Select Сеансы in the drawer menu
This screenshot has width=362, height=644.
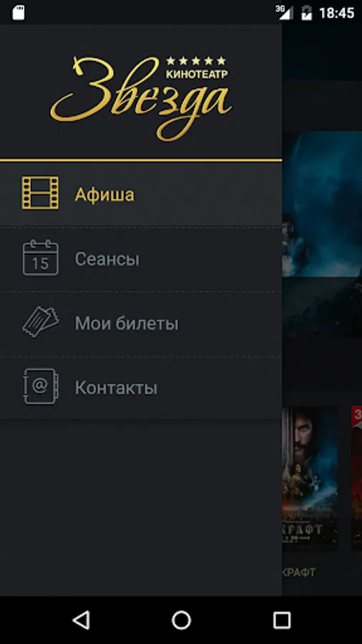click(141, 259)
